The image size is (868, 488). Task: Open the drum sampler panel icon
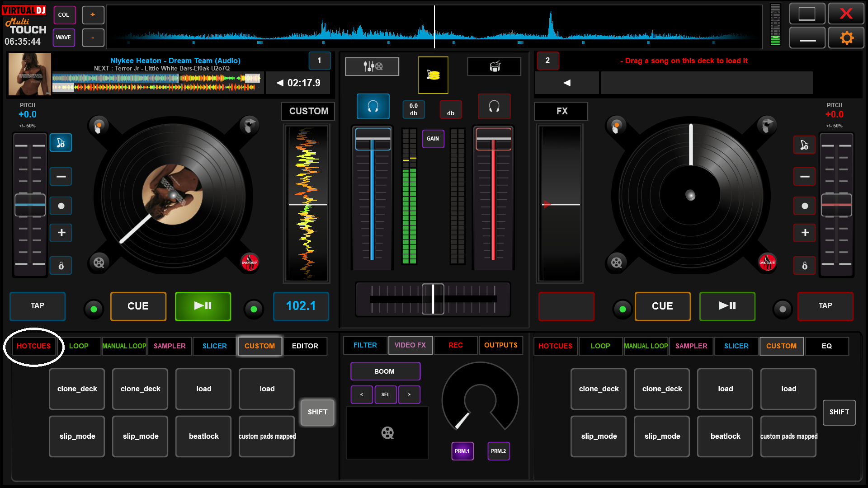point(494,66)
